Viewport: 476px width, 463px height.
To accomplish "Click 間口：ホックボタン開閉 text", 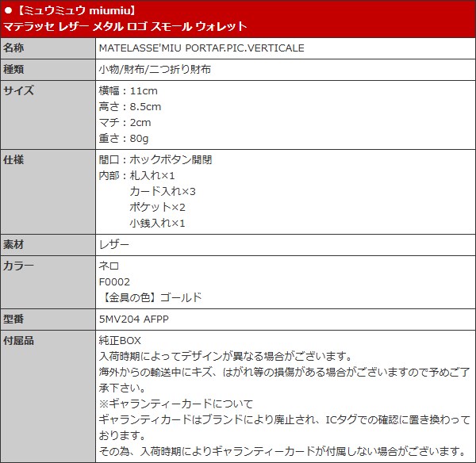I will click(155, 160).
